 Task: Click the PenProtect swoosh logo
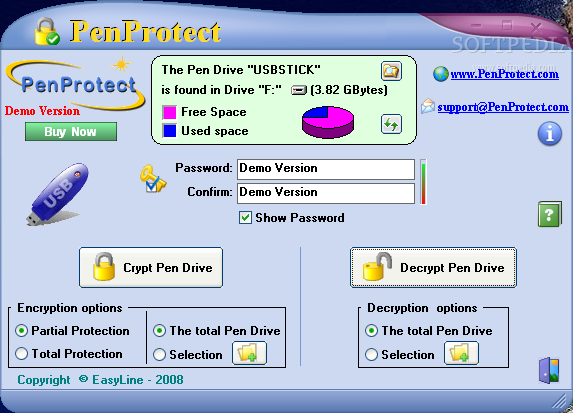(x=75, y=84)
